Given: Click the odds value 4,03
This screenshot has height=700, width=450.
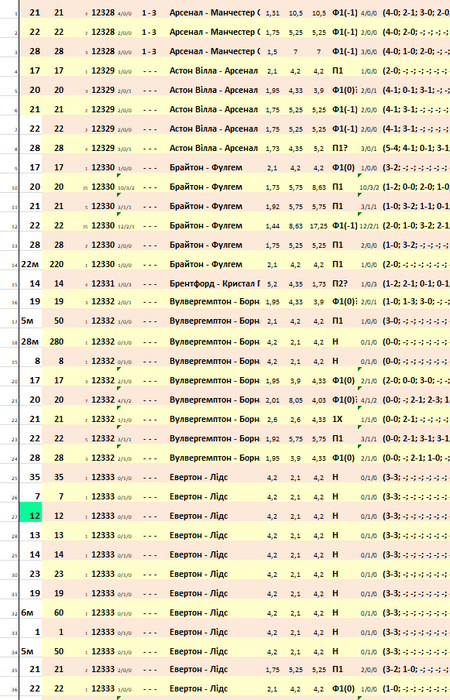Looking at the screenshot, I should pos(318,400).
